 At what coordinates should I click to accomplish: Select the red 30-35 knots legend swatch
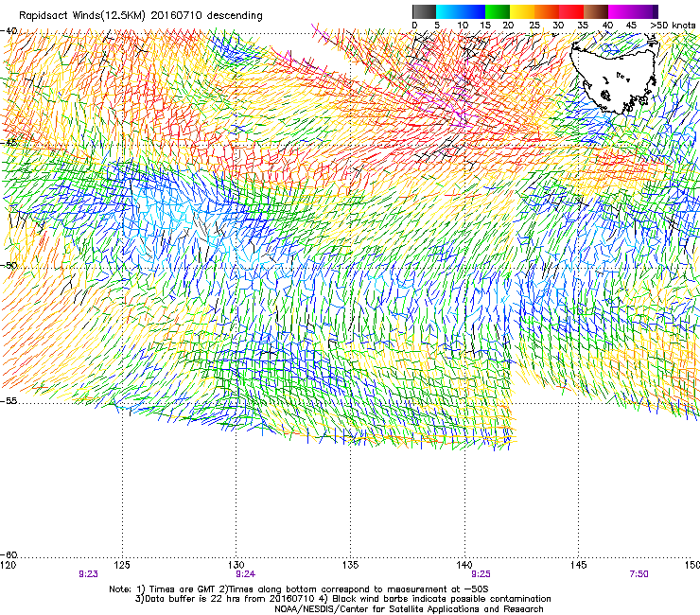coord(571,11)
